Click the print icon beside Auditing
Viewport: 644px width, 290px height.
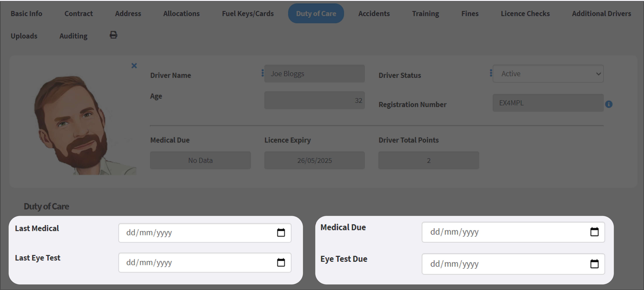tap(113, 35)
